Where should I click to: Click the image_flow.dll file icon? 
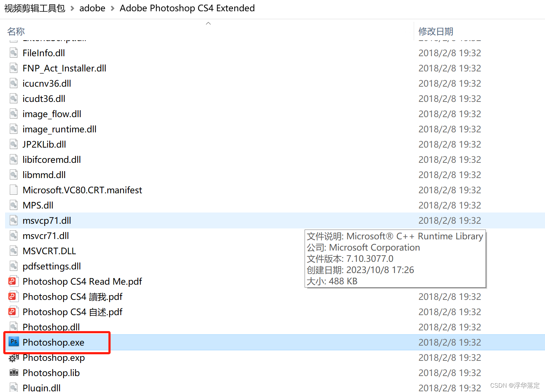point(13,114)
